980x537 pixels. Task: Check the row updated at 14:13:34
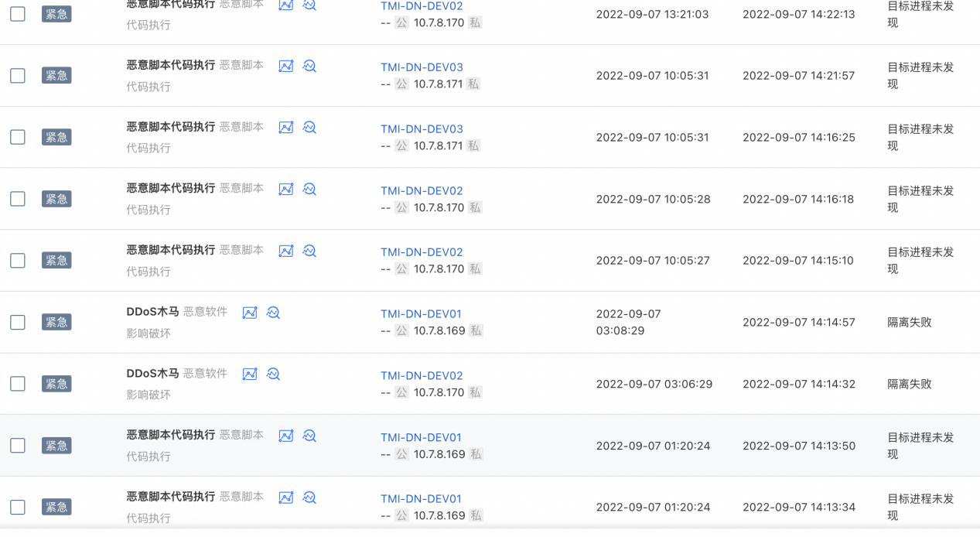pyautogui.click(x=18, y=508)
